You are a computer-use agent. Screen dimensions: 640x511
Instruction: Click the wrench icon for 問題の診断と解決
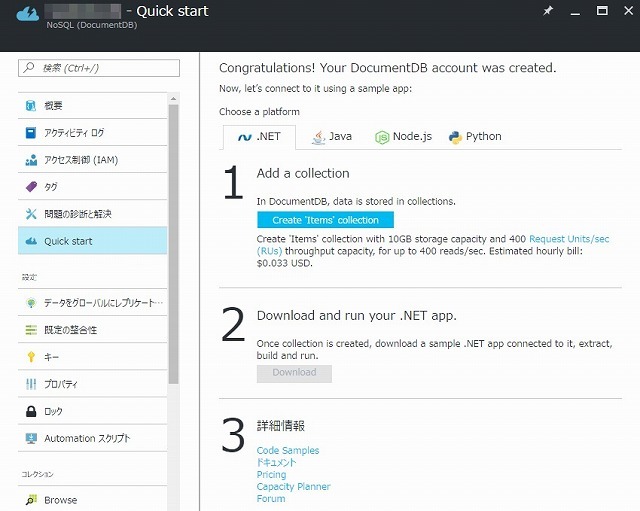pos(31,213)
